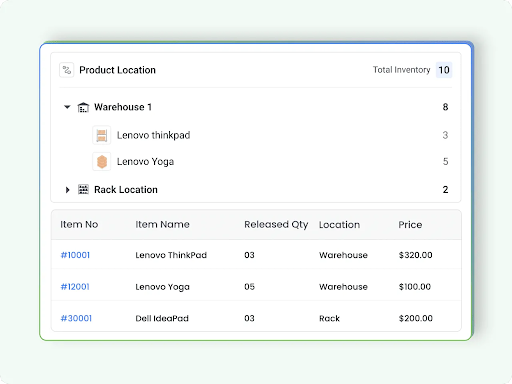Click the Lenovo Yoga count 5
512x384 pixels.
point(445,162)
